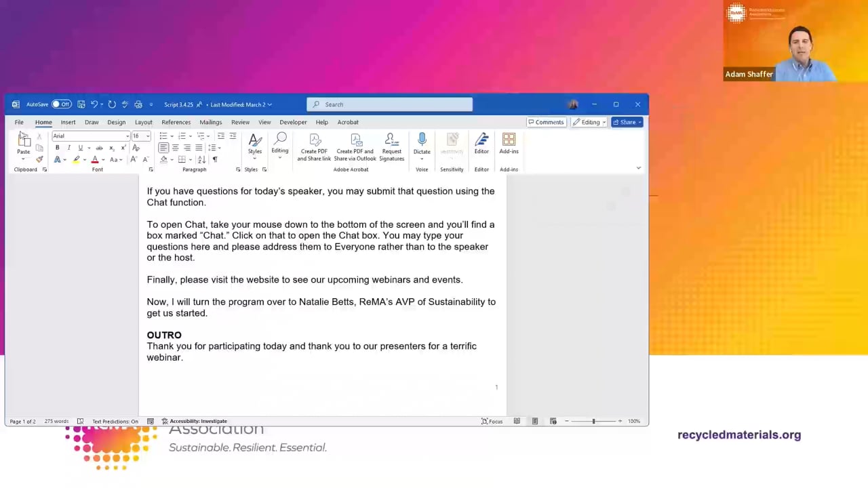Toggle bold formatting

click(57, 148)
